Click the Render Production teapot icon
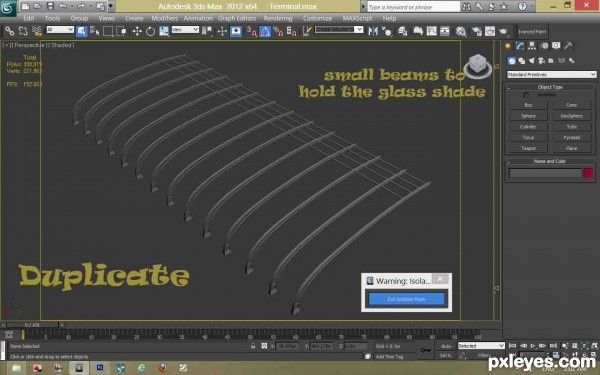Image resolution: width=600 pixels, height=375 pixels. 504,31
